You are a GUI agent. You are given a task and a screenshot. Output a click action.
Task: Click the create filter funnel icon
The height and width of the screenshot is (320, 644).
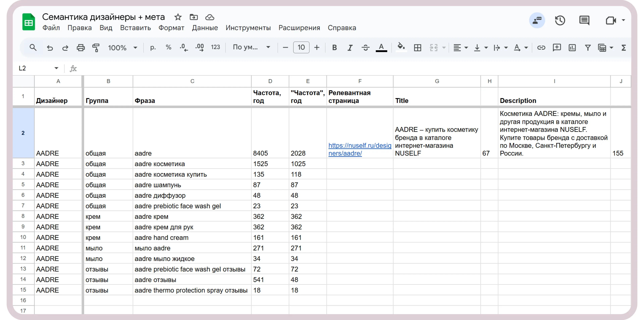(x=588, y=47)
